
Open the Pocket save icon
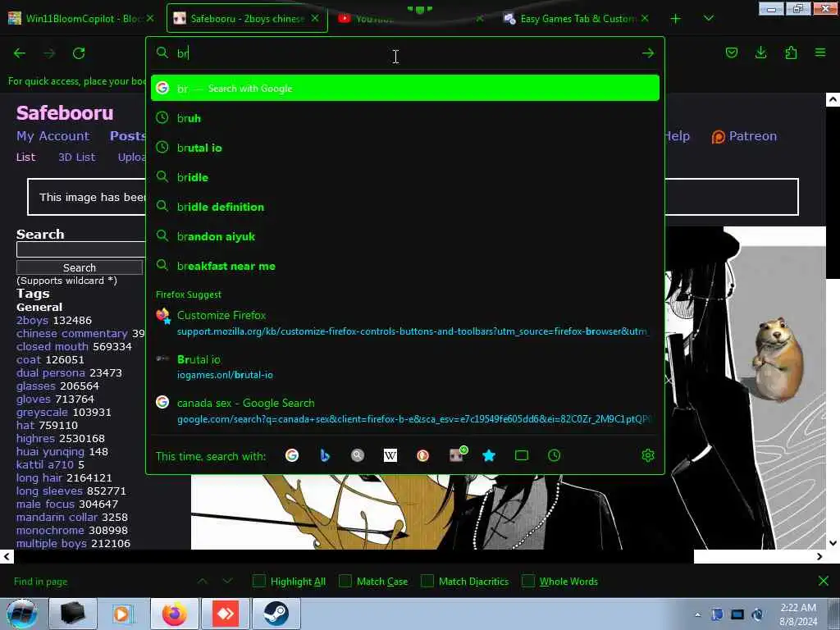click(x=731, y=52)
